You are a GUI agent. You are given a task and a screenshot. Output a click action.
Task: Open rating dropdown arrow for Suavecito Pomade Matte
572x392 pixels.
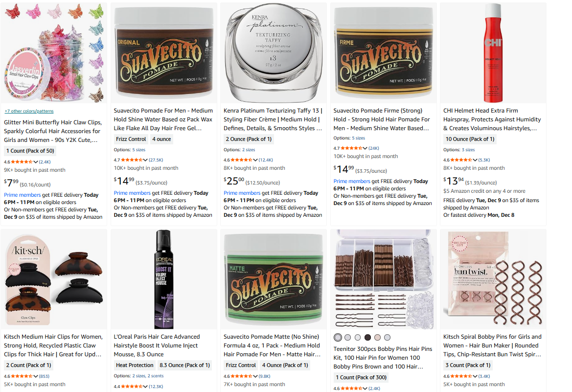(x=255, y=376)
